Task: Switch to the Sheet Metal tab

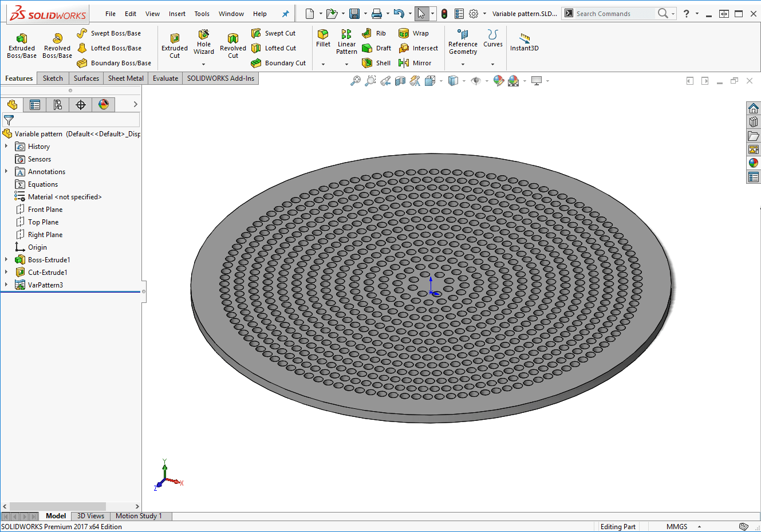Action: (125, 78)
